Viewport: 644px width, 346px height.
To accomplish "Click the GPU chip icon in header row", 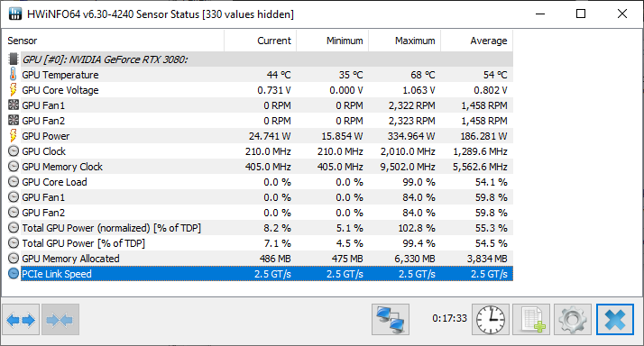I will (x=14, y=59).
